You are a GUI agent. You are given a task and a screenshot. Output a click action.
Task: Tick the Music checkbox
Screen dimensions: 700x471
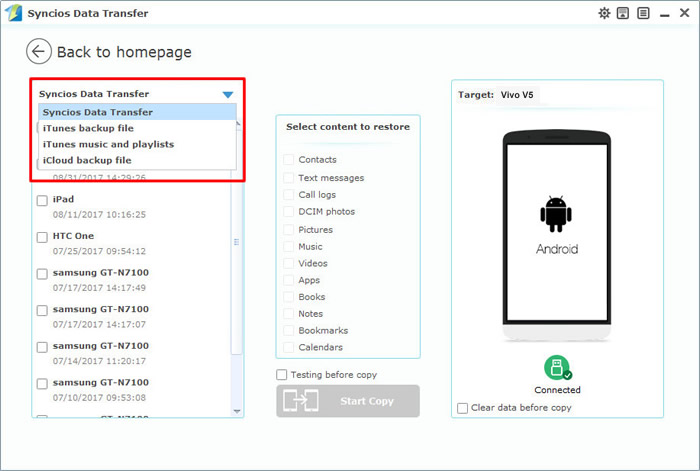point(289,247)
